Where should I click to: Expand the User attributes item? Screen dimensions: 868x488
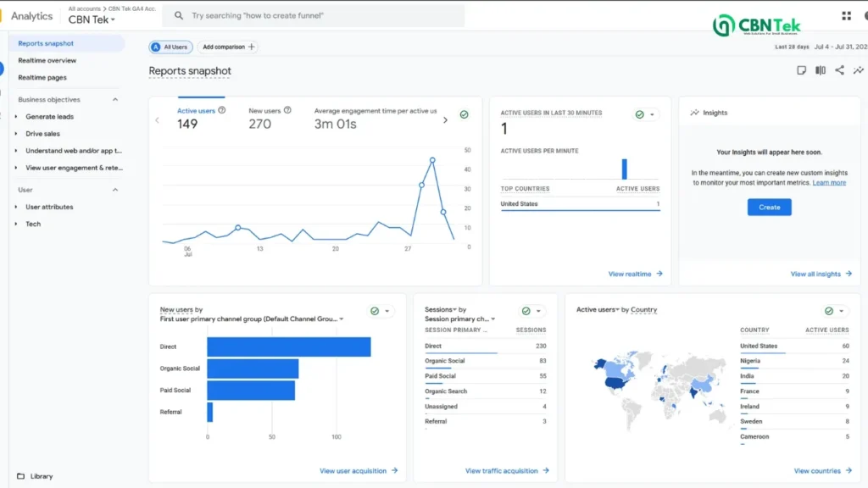16,207
